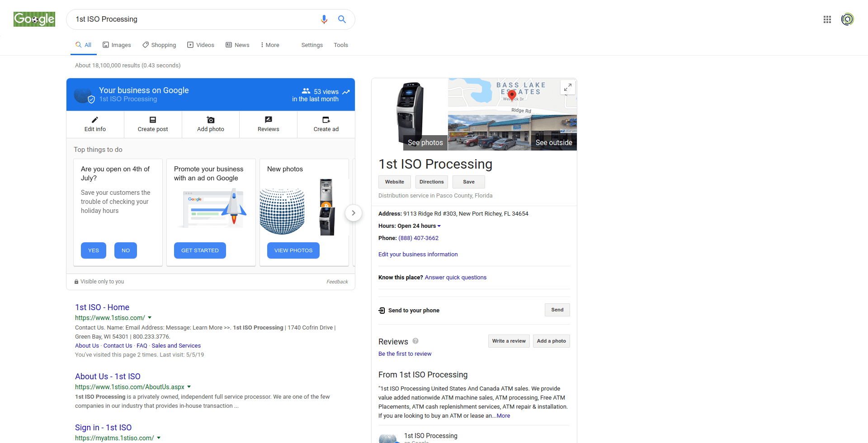
Task: Expand the Open 24 hours dropdown
Action: pos(439,226)
